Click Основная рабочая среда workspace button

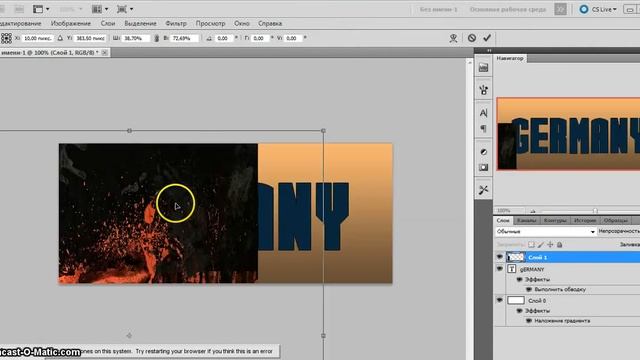point(507,9)
